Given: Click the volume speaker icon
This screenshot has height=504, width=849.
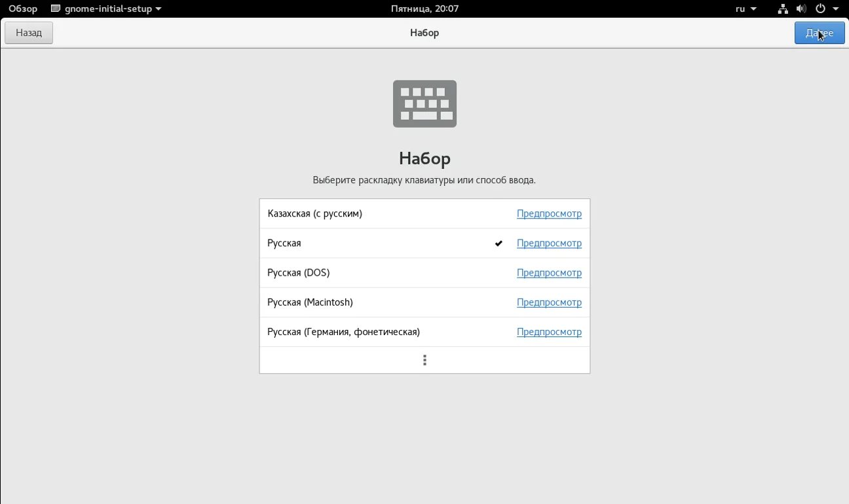Looking at the screenshot, I should [801, 9].
